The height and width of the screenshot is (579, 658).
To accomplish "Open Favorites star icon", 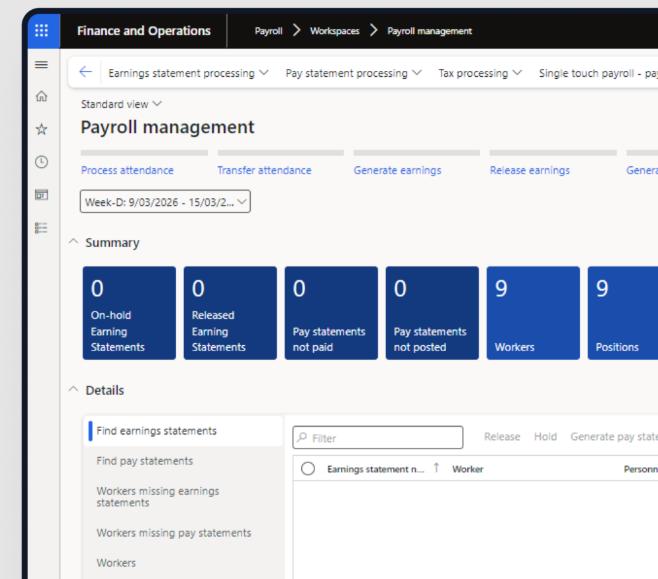I will pyautogui.click(x=41, y=129).
